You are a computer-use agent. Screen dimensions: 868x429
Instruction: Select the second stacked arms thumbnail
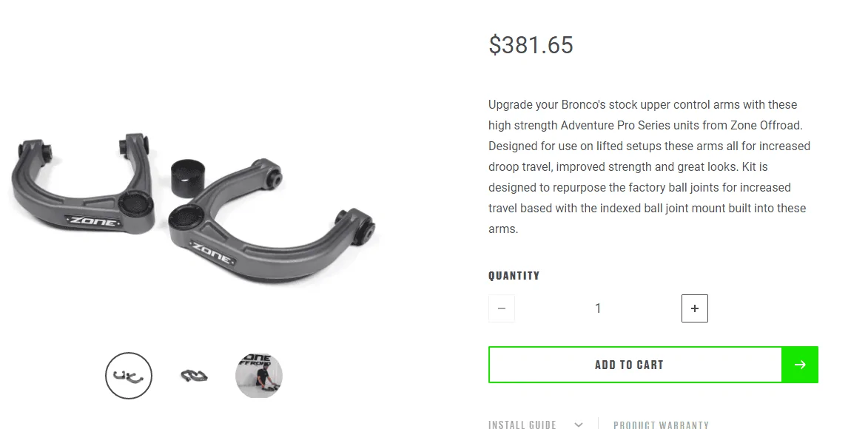194,376
